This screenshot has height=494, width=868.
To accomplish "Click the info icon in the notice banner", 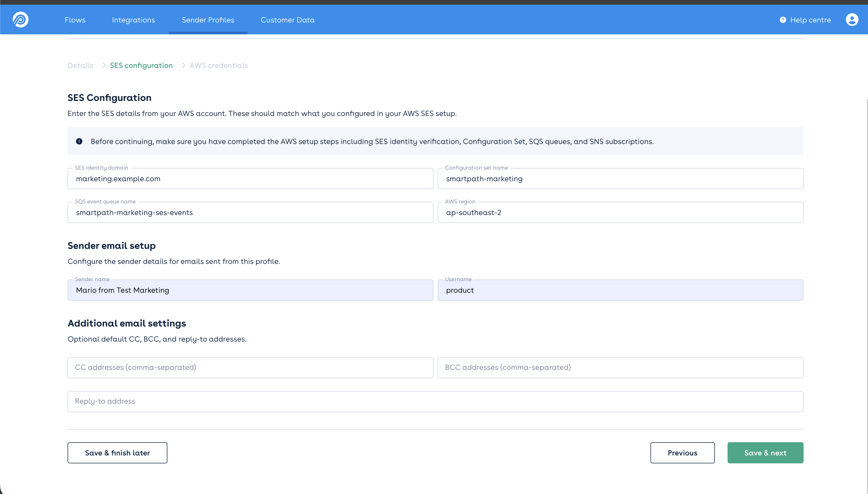I will pyautogui.click(x=79, y=142).
